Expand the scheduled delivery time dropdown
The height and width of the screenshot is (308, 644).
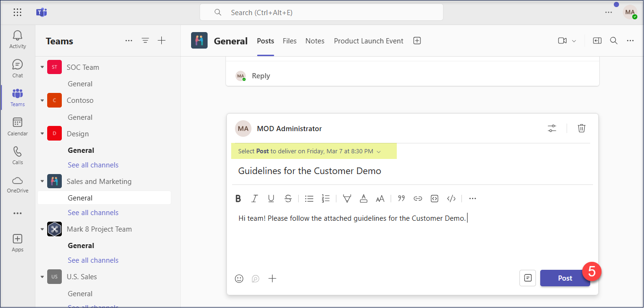tap(379, 151)
